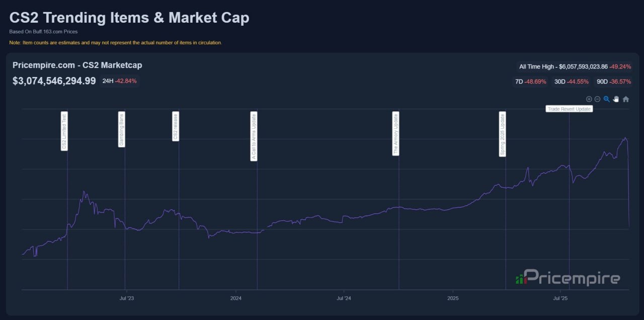This screenshot has height=320, width=644.
Task: Reset chart zoom with home icon
Action: (626, 99)
